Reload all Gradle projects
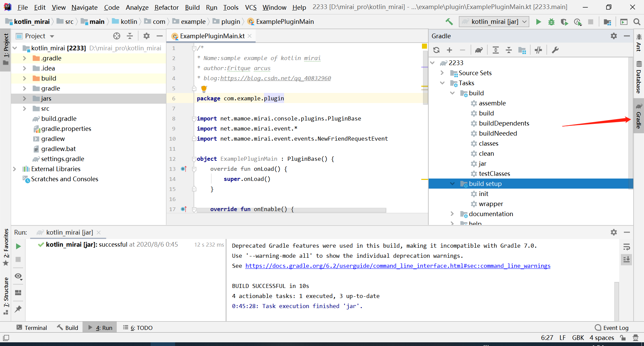This screenshot has width=644, height=346. pos(436,50)
